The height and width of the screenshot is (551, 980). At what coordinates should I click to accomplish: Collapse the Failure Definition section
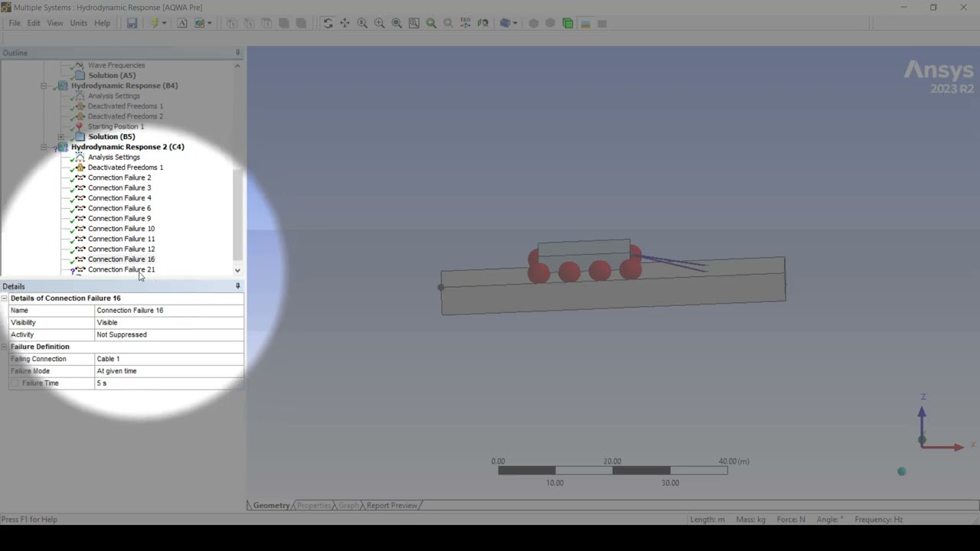[5, 347]
